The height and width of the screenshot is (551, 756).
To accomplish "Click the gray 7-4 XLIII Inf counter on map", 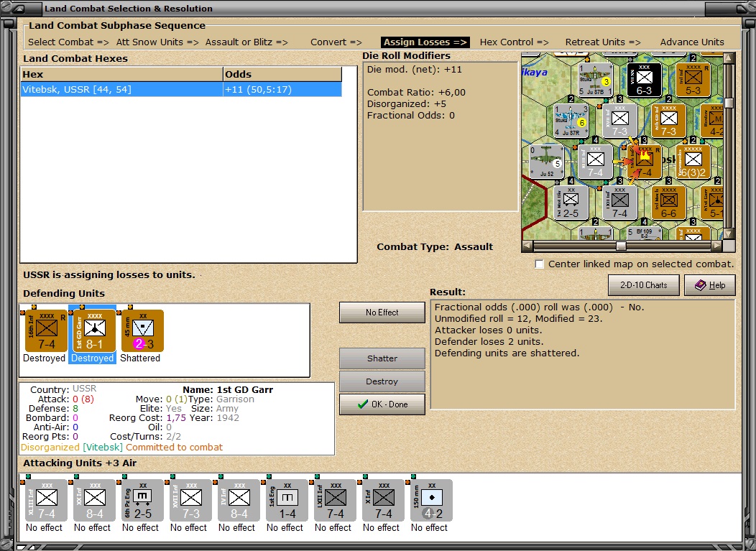I will (596, 162).
